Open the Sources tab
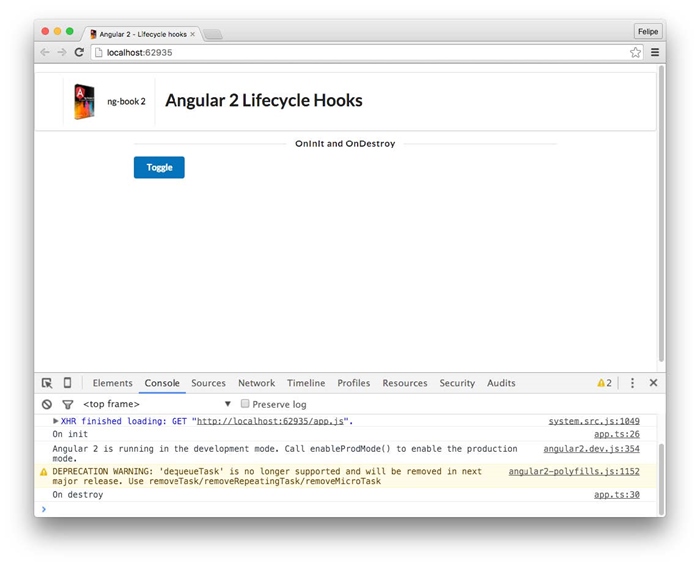Screen dimensions: 700x566 tap(208, 383)
